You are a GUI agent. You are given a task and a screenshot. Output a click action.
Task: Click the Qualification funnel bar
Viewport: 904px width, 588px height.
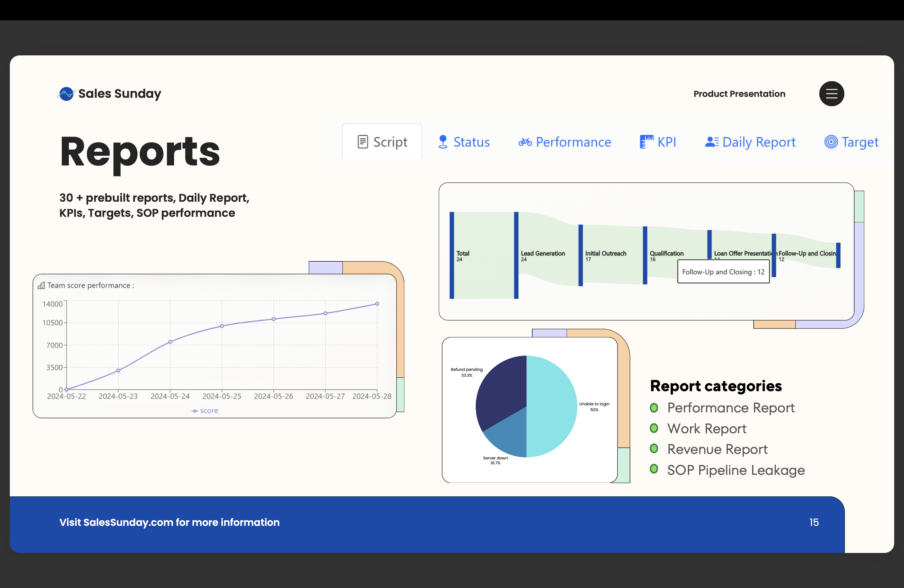click(x=645, y=255)
